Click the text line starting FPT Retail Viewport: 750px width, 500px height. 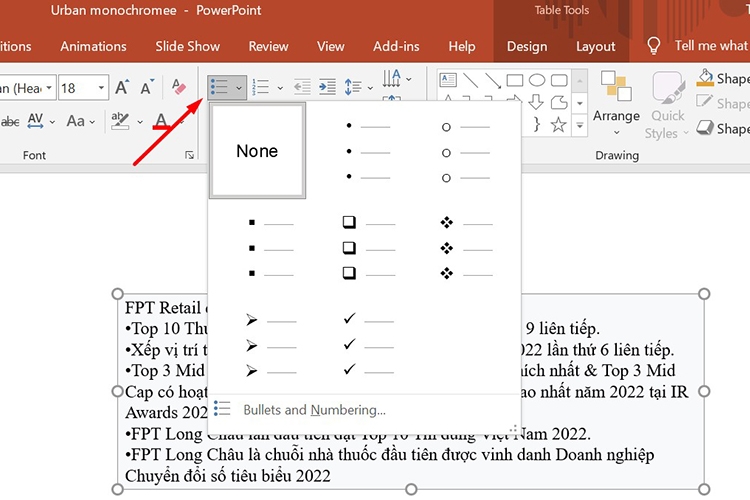pyautogui.click(x=165, y=307)
